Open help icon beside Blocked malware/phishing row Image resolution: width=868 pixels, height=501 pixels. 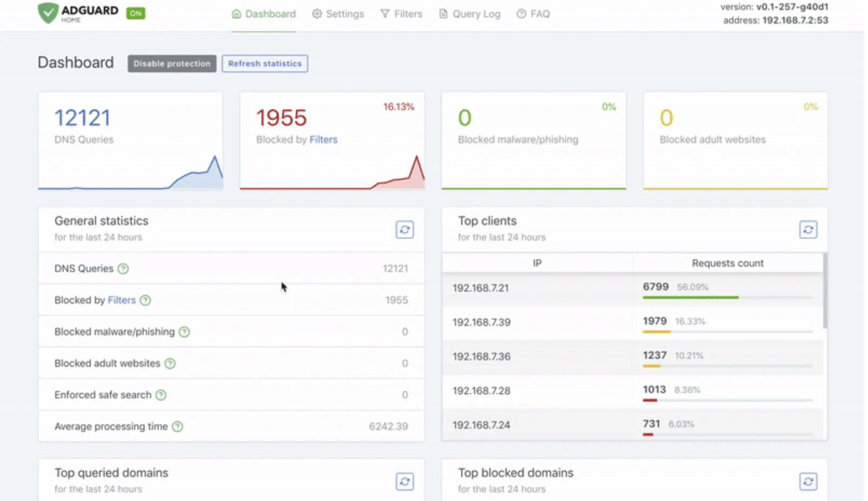[x=184, y=331]
